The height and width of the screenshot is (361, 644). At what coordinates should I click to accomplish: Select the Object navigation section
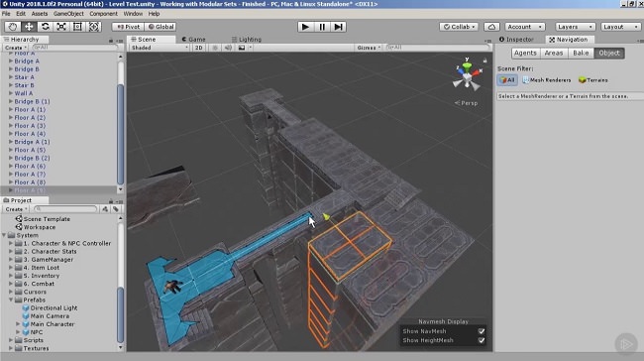tap(609, 53)
